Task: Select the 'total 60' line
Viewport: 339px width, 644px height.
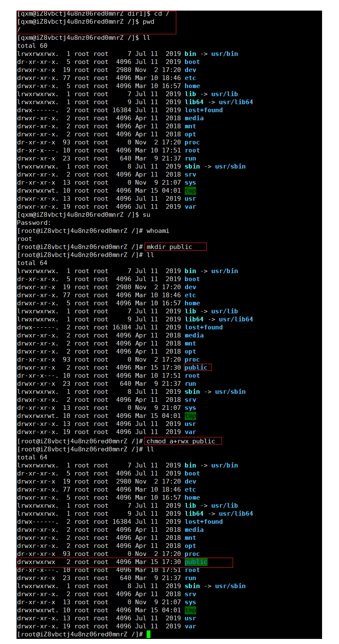Action: tap(32, 46)
